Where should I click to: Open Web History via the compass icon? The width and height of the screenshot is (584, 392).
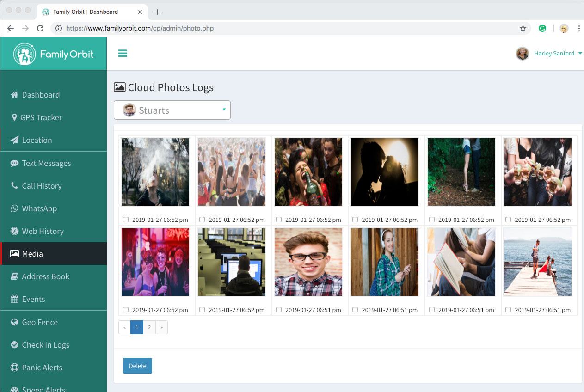click(x=15, y=231)
